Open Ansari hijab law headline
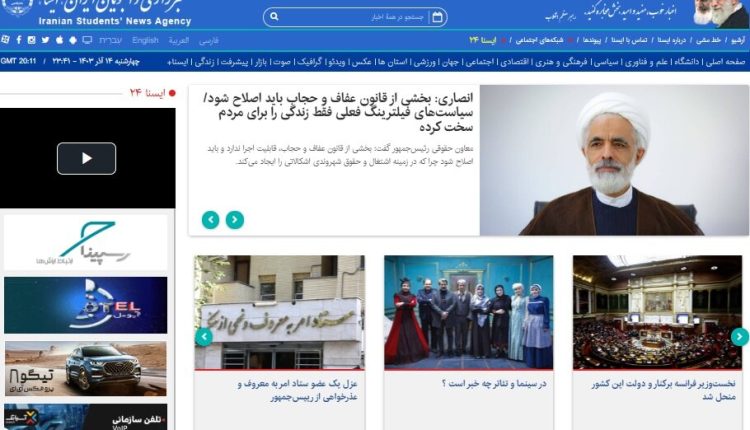Viewport: 750px width, 430px height. pyautogui.click(x=338, y=113)
